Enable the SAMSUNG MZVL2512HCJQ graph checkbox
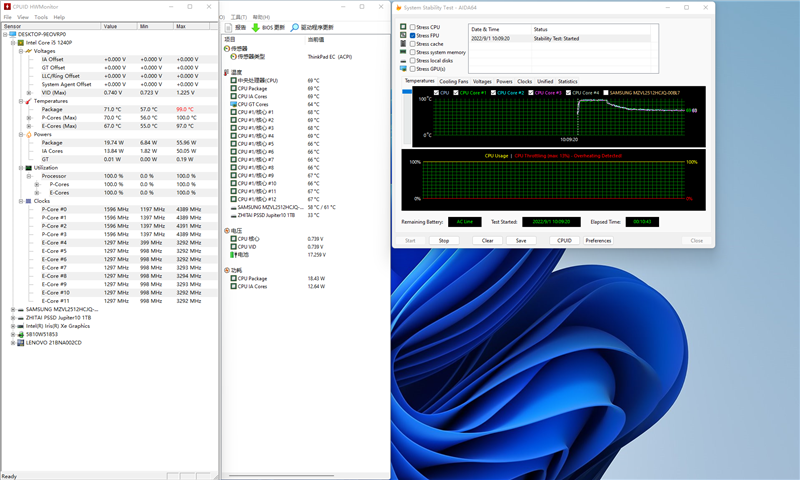The width and height of the screenshot is (800, 480). [x=606, y=93]
